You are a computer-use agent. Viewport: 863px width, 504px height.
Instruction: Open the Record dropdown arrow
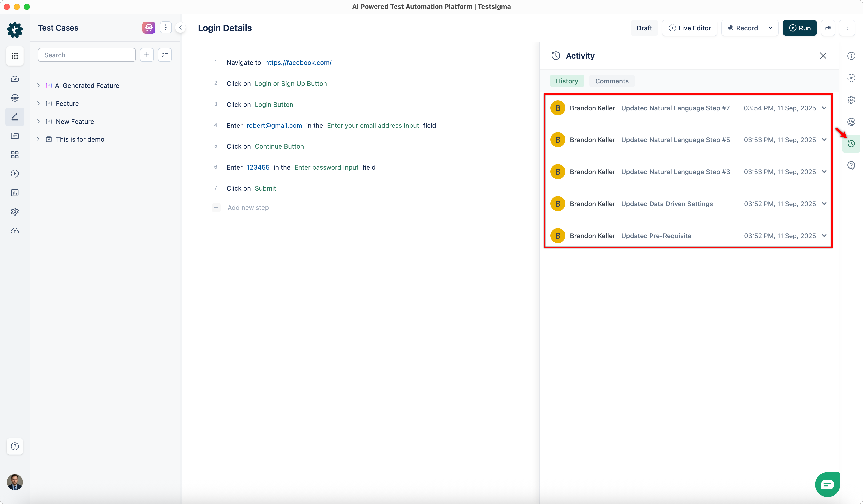pos(770,28)
